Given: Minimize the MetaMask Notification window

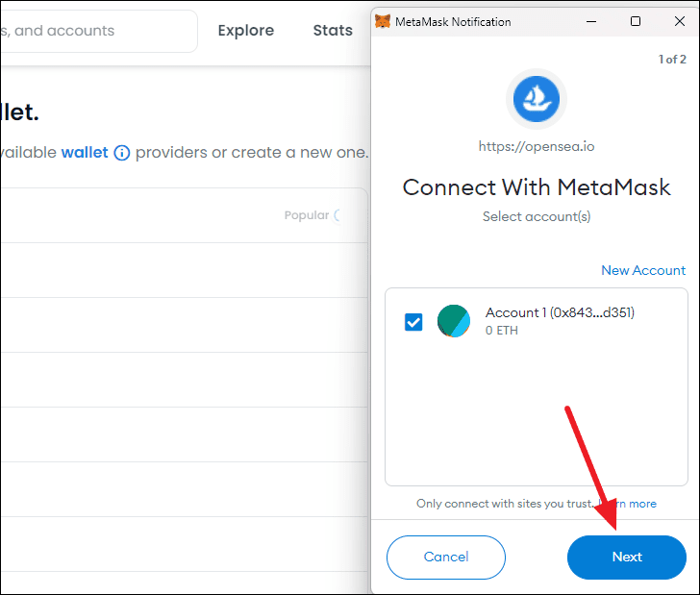Looking at the screenshot, I should [591, 21].
